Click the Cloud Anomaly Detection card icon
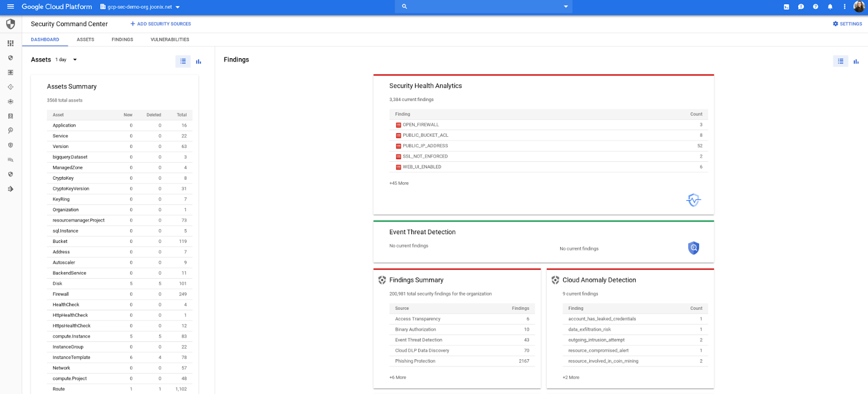Screen dimensions: 868x394 tap(556, 280)
